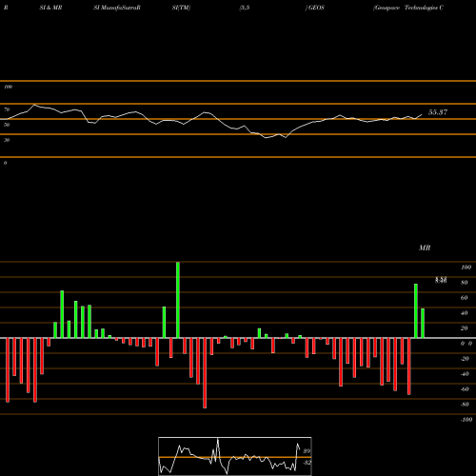Click the 'MR' panel title
The image size is (476, 476).
(x=425, y=248)
